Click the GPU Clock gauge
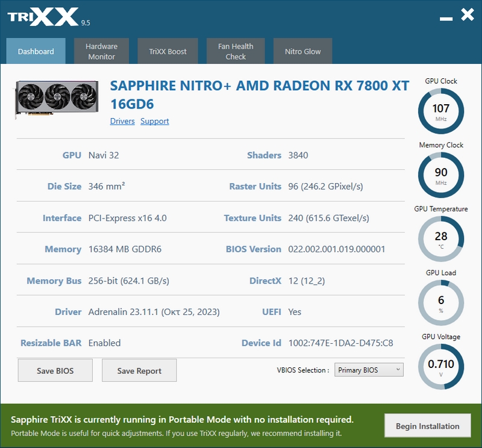 (x=441, y=111)
